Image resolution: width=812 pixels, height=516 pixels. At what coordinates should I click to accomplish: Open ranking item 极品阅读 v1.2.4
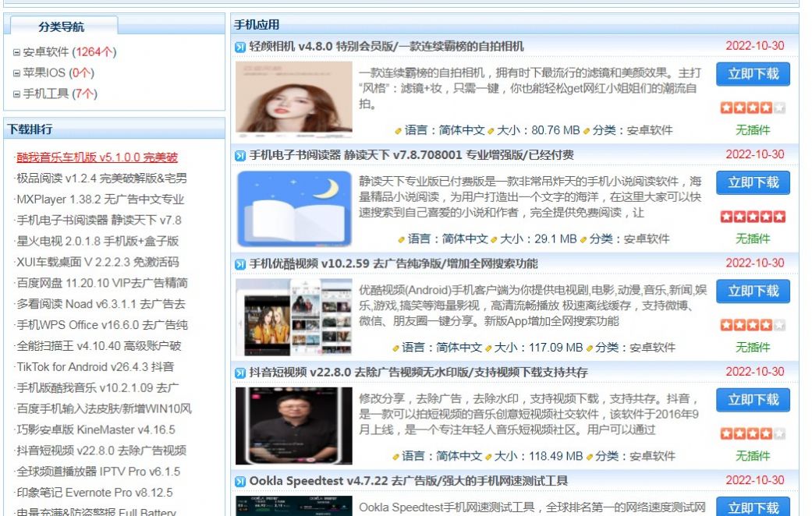[x=101, y=178]
